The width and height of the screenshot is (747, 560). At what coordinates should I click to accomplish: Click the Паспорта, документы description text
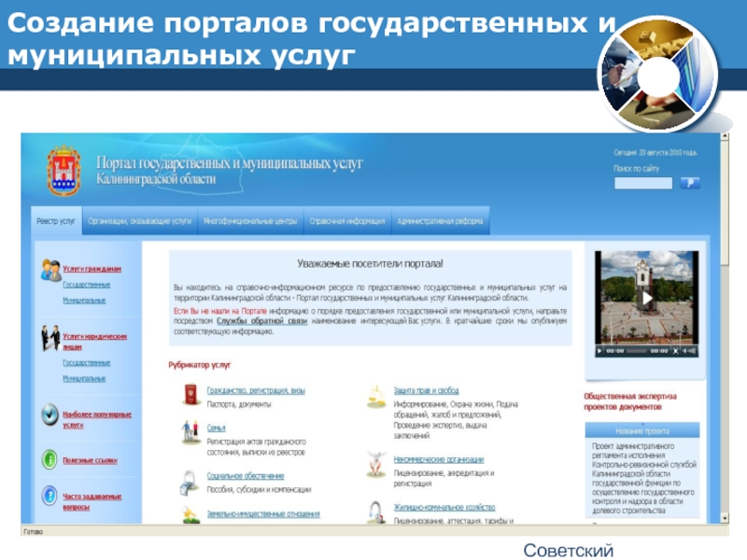(239, 404)
